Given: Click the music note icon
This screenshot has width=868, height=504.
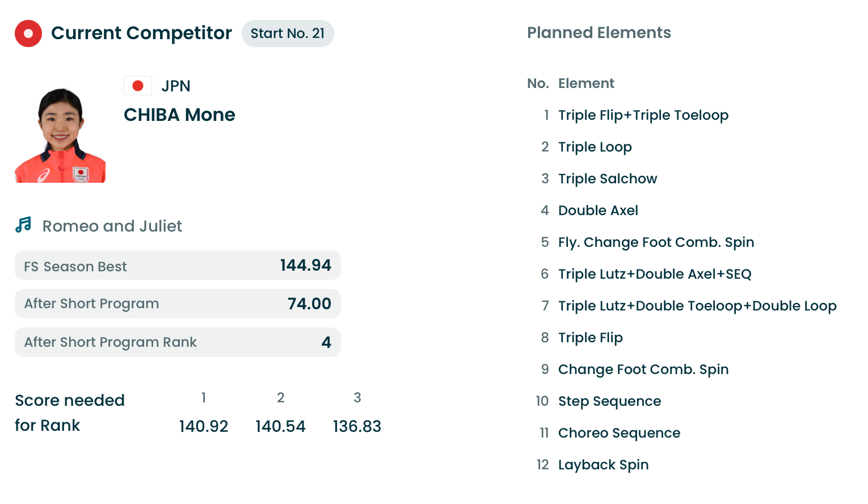Looking at the screenshot, I should point(23,225).
